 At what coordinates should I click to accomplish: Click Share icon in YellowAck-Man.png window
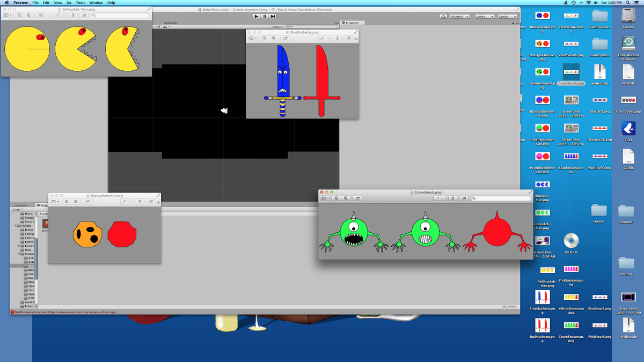[41, 15]
